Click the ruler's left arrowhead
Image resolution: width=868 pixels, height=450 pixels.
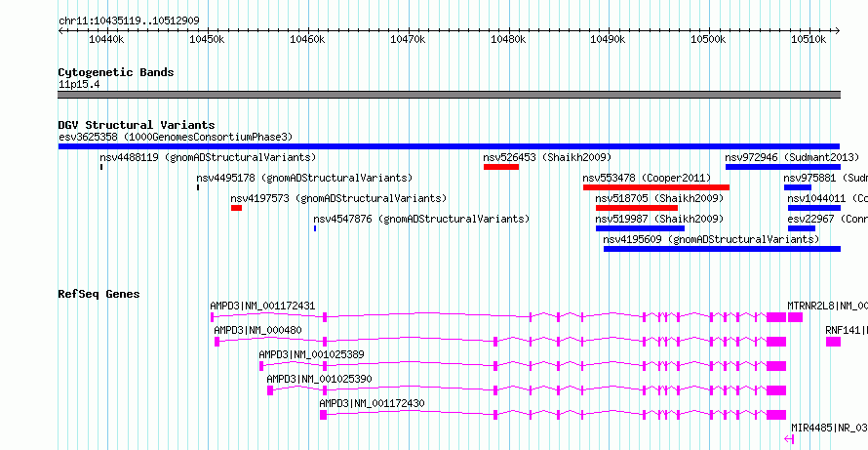60,30
